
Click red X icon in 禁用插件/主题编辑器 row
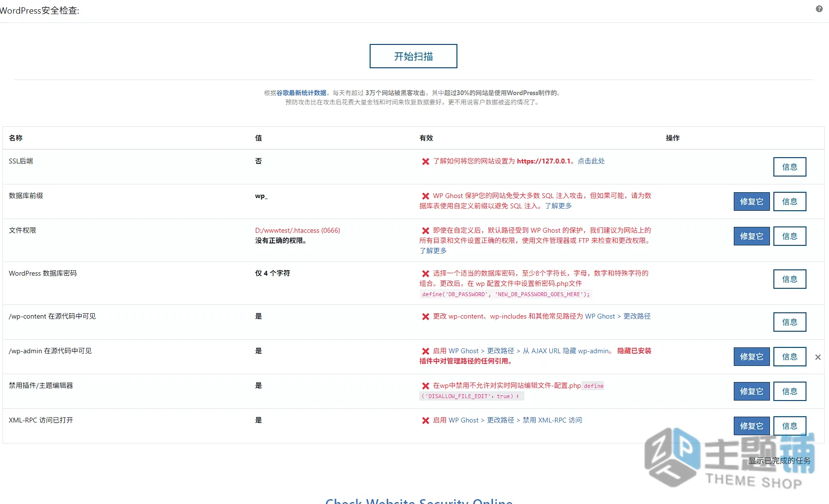coord(426,386)
